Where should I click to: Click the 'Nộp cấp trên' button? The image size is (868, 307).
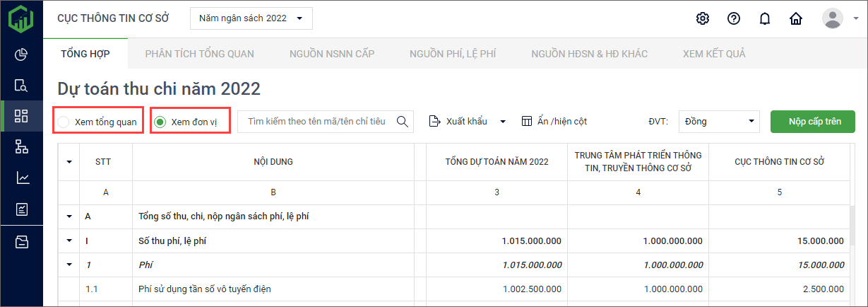pyautogui.click(x=812, y=121)
